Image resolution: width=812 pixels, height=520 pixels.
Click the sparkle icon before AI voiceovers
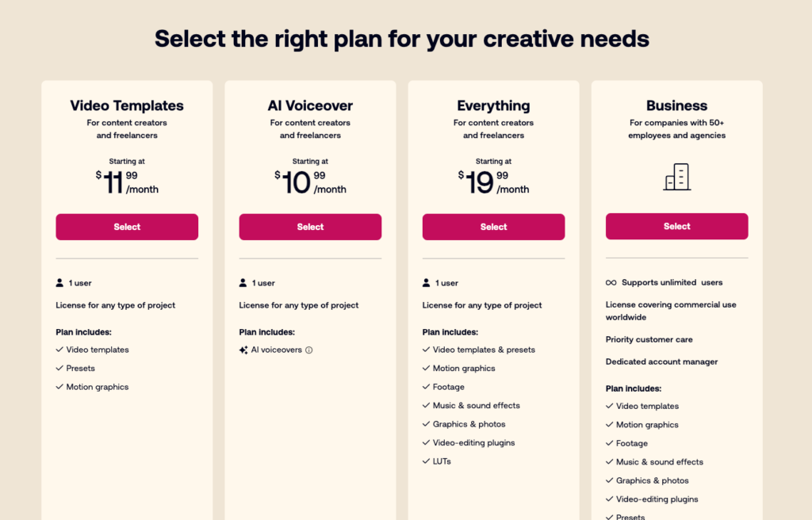coord(243,350)
